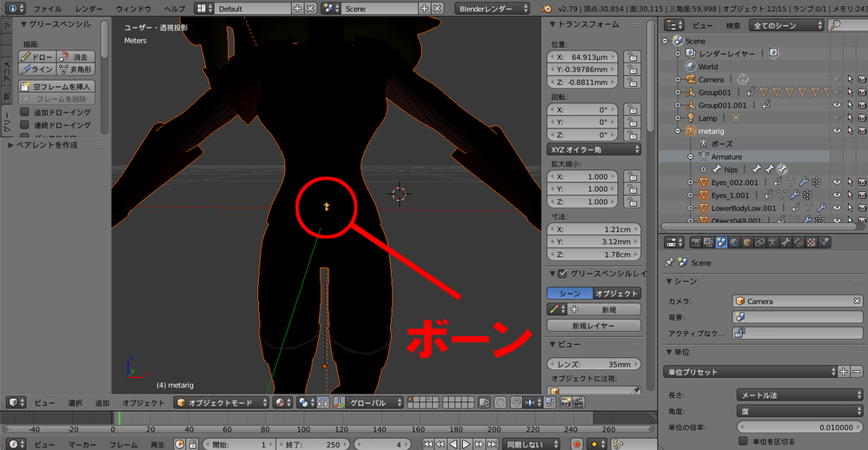
Task: Click the レンズ 35mm value slider
Action: 594,364
